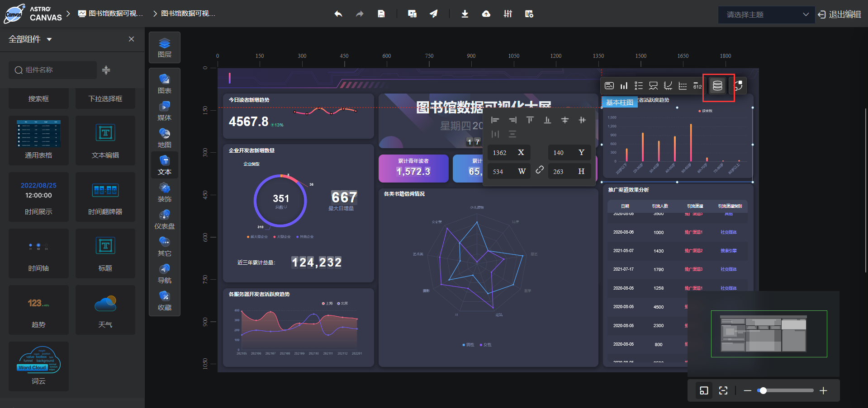Click the plus button to zoom in canvas

[823, 390]
